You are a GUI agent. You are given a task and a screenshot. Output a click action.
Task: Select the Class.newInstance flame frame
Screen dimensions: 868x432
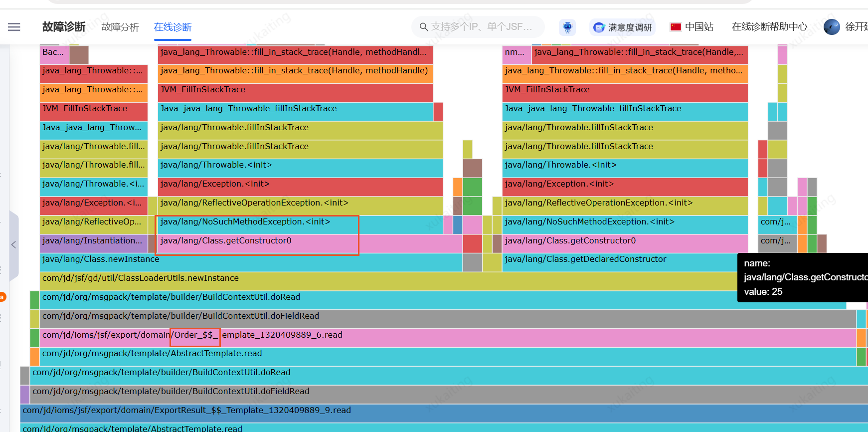[x=251, y=262]
